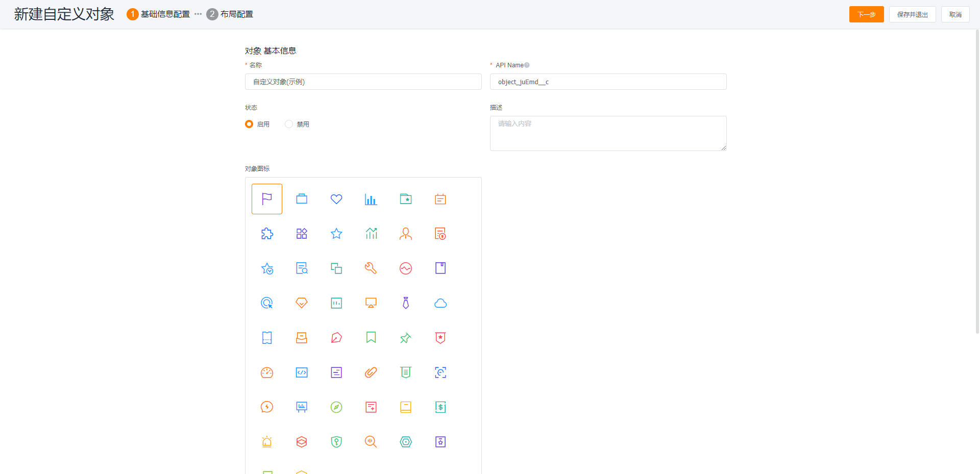Focus the 名称 input field

[x=363, y=82]
